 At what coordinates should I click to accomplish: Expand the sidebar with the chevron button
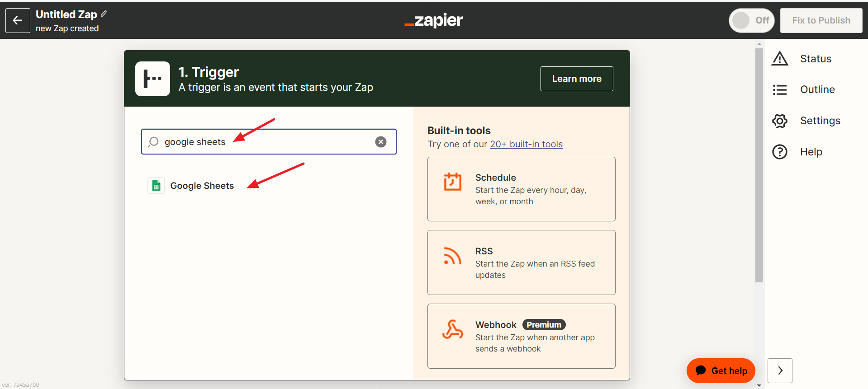(780, 370)
